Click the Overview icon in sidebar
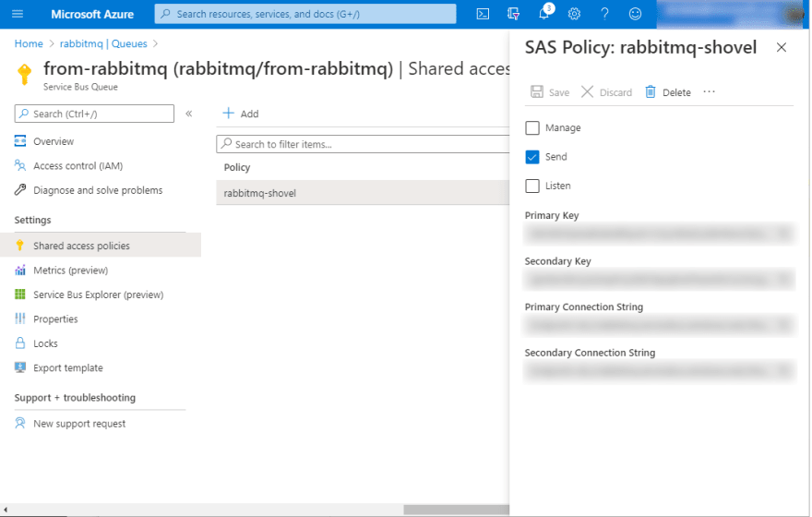Viewport: 812px width, 517px height. pos(20,141)
